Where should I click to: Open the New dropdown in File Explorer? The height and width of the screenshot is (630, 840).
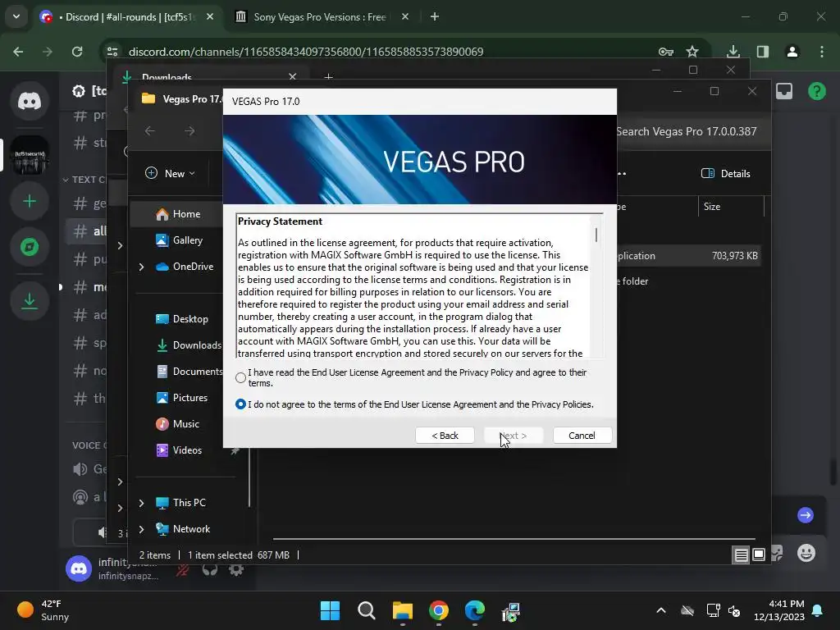[171, 173]
